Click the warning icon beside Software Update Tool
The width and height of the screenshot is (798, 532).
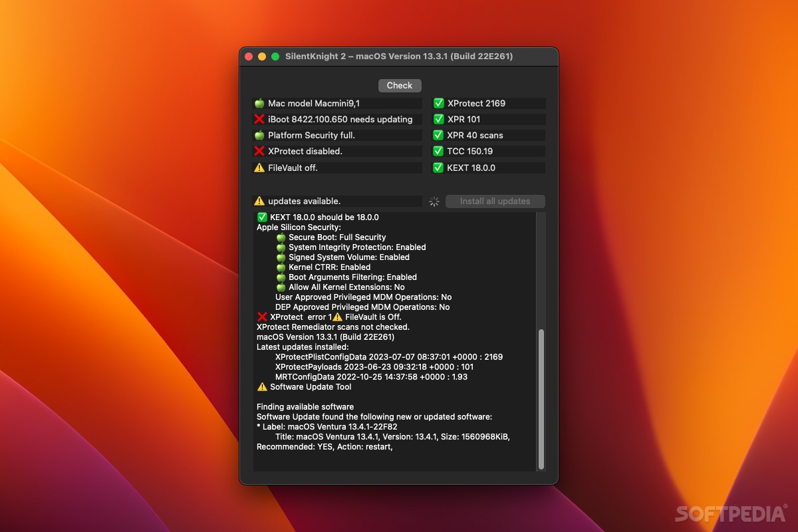coord(262,386)
